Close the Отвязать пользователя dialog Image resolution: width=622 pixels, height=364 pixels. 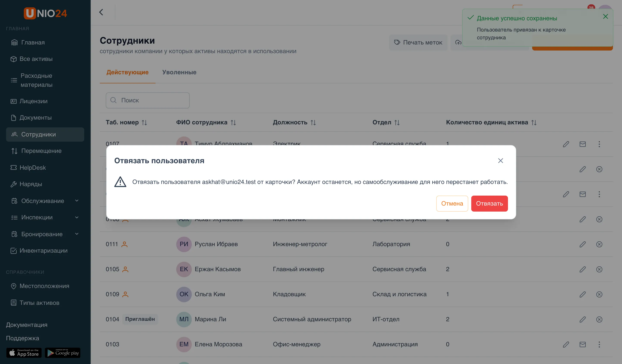[x=500, y=161]
